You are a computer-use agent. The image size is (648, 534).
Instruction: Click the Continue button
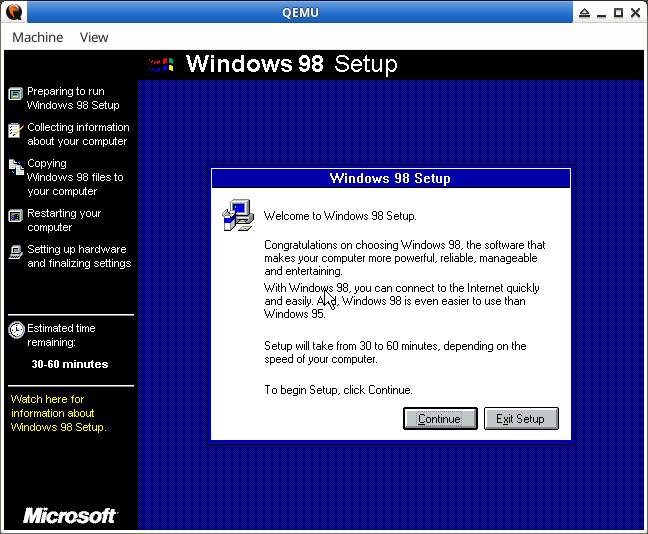pyautogui.click(x=439, y=419)
